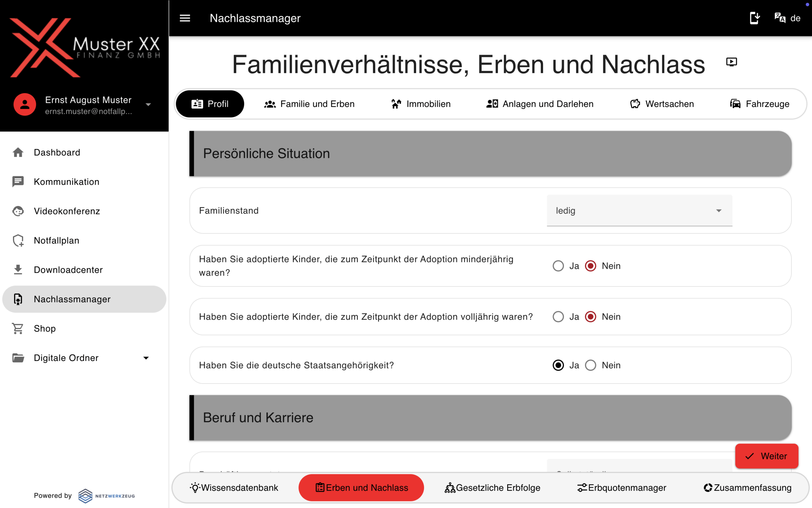The image size is (812, 508).
Task: Open Shop in sidebar
Action: pos(84,329)
